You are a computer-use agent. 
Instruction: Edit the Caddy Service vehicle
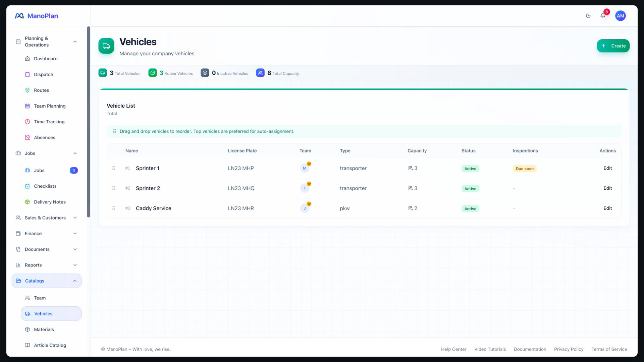click(607, 208)
